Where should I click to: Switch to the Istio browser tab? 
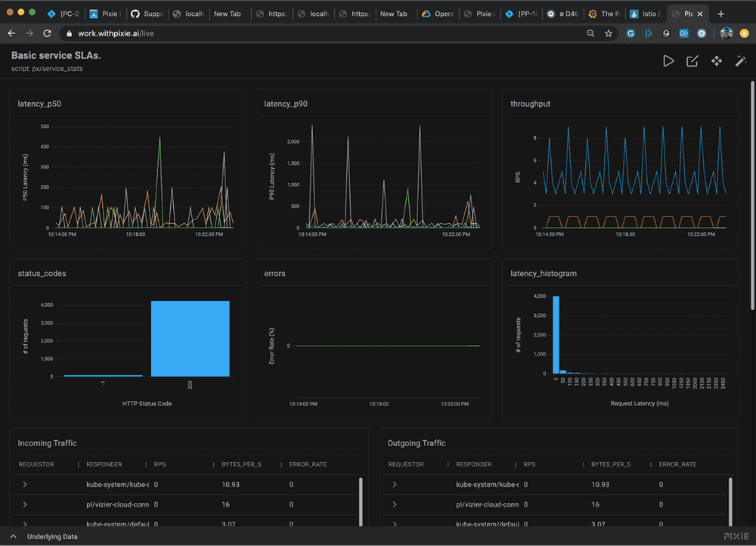coord(646,14)
